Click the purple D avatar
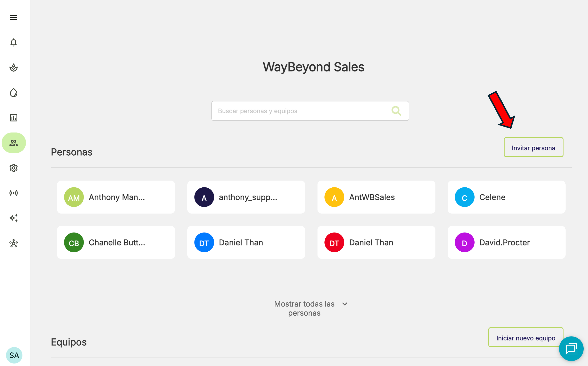The image size is (588, 366). pos(465,243)
